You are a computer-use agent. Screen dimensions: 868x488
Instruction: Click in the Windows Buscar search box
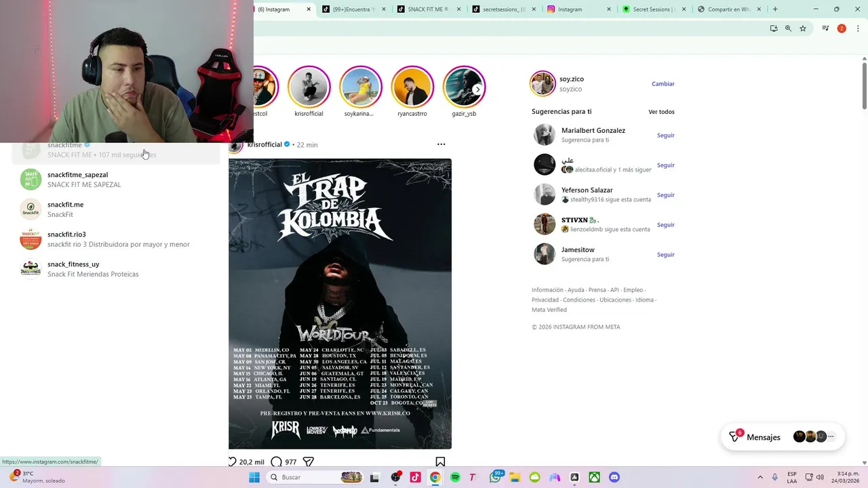tap(313, 477)
